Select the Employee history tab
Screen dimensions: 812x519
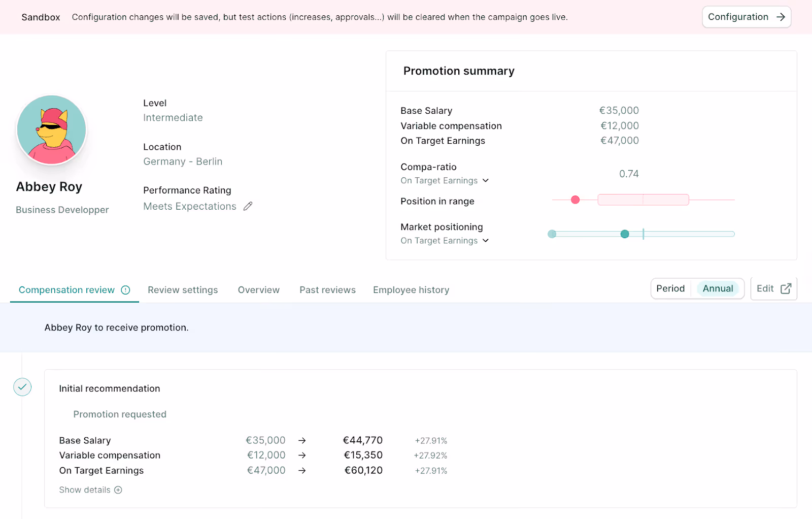tap(411, 289)
